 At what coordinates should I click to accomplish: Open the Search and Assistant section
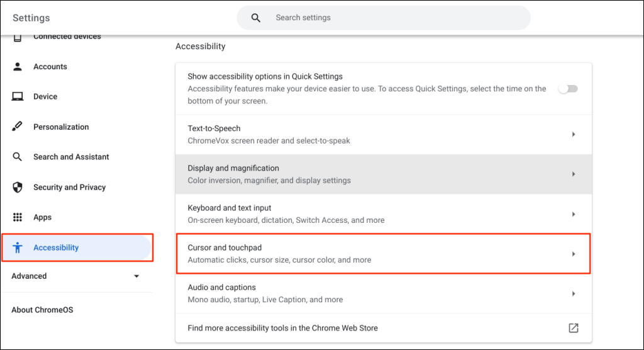[71, 157]
